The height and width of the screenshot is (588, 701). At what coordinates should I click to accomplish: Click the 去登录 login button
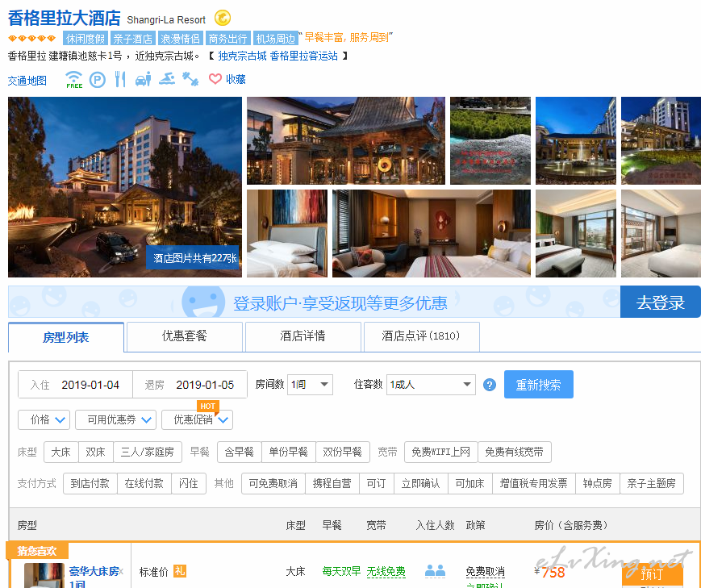pos(660,302)
